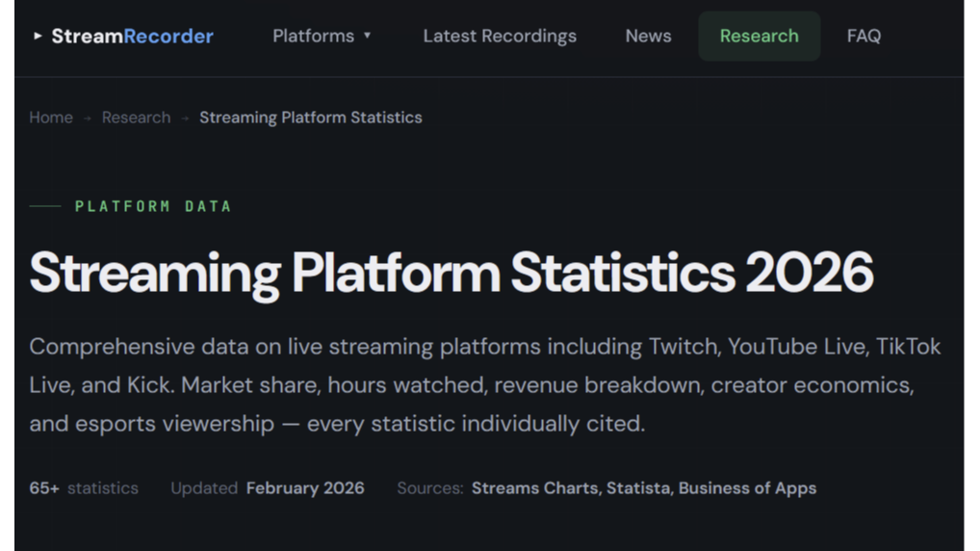Go to the News page
The width and height of the screenshot is (980, 551).
point(648,37)
